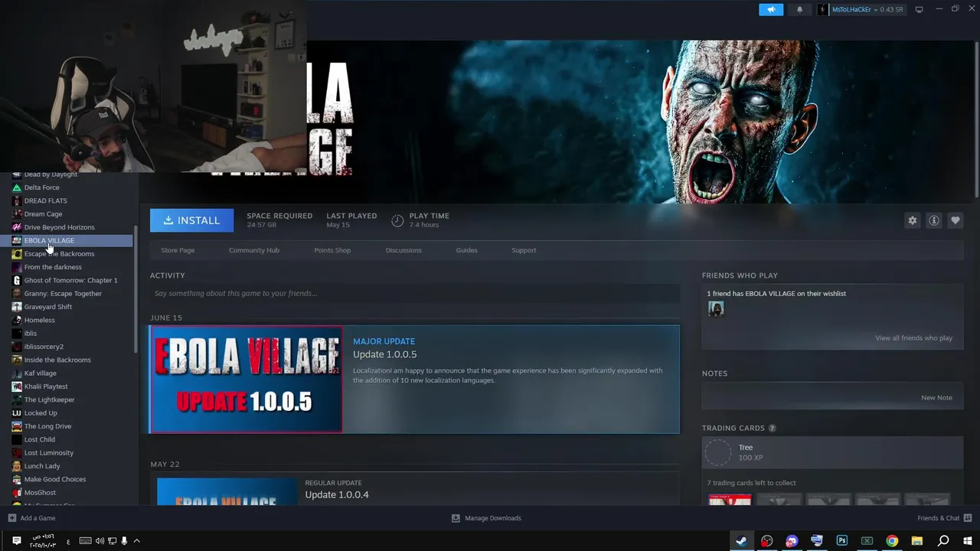Viewport: 980px width, 551px height.
Task: Click the Lunch Lady game icon
Action: tap(17, 466)
